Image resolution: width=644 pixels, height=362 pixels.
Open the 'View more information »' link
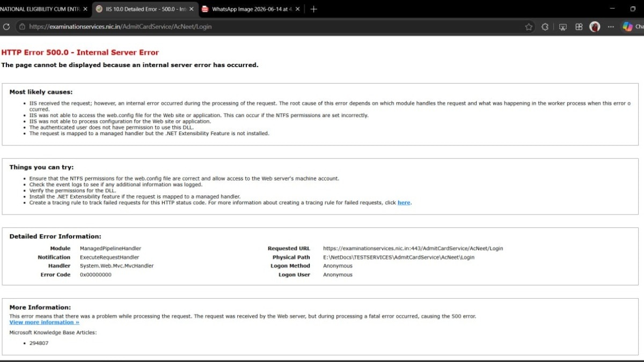click(44, 322)
